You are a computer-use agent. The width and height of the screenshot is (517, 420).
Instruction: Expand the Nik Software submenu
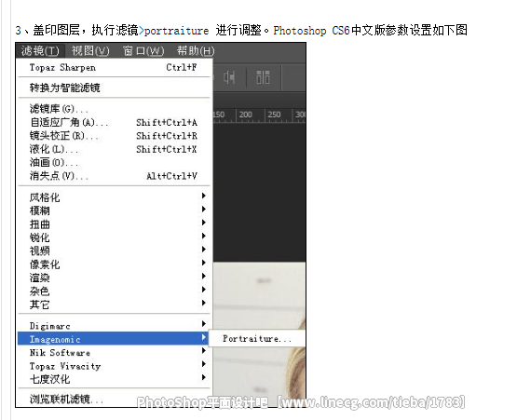tap(114, 353)
